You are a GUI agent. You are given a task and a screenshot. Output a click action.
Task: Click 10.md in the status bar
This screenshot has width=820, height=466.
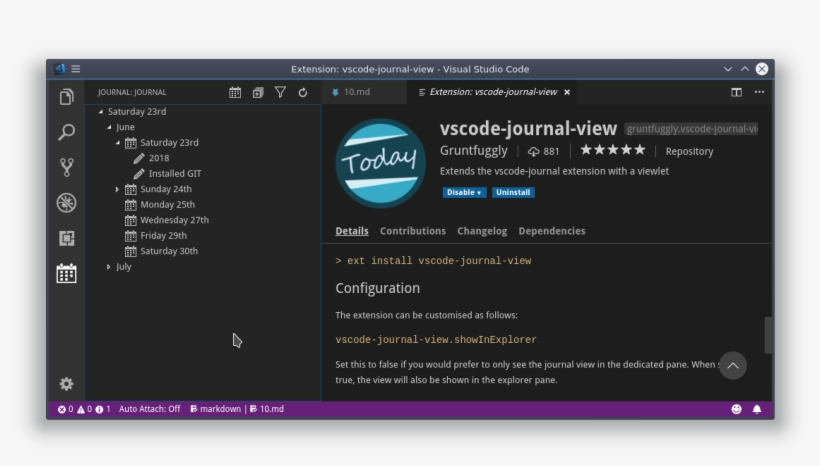tap(267, 409)
